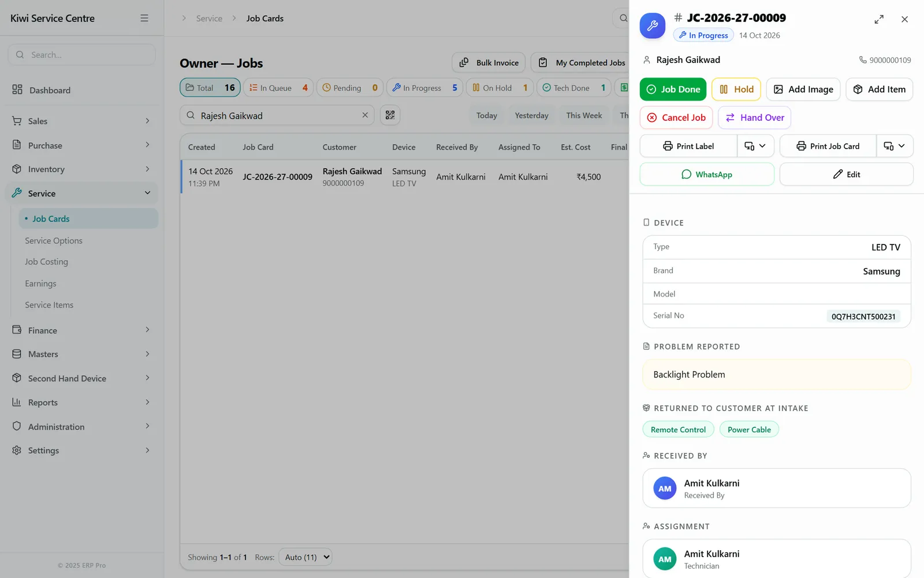The width and height of the screenshot is (924, 578).
Task: Click Add Item button
Action: point(880,89)
